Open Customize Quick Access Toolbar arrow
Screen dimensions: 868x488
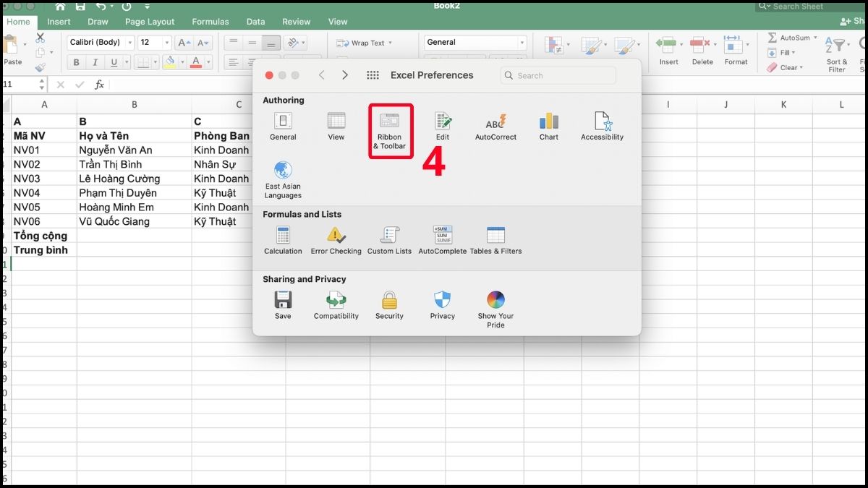147,7
